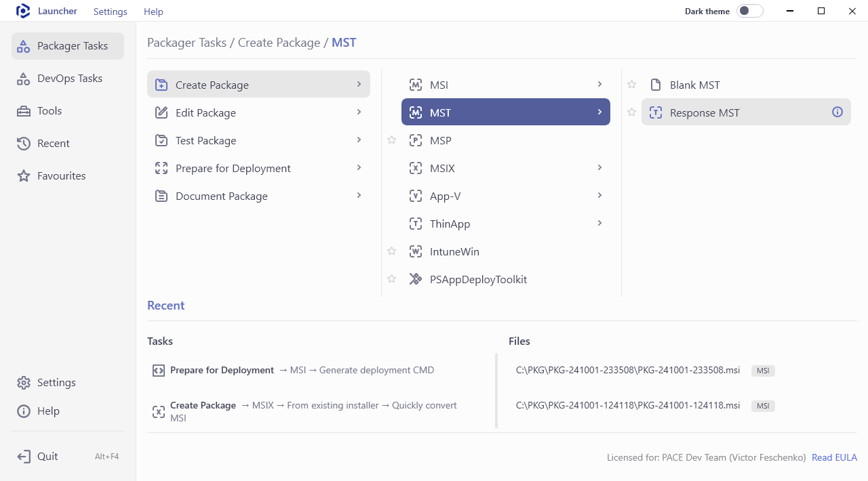Click the Blank MST document icon
Viewport: 868px width, 481px height.
(656, 85)
